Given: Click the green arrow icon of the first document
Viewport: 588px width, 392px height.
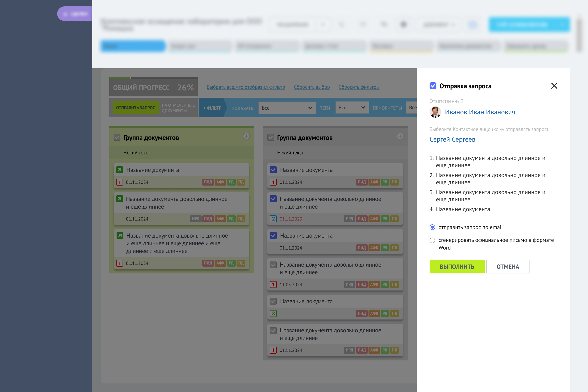Looking at the screenshot, I should 120,170.
